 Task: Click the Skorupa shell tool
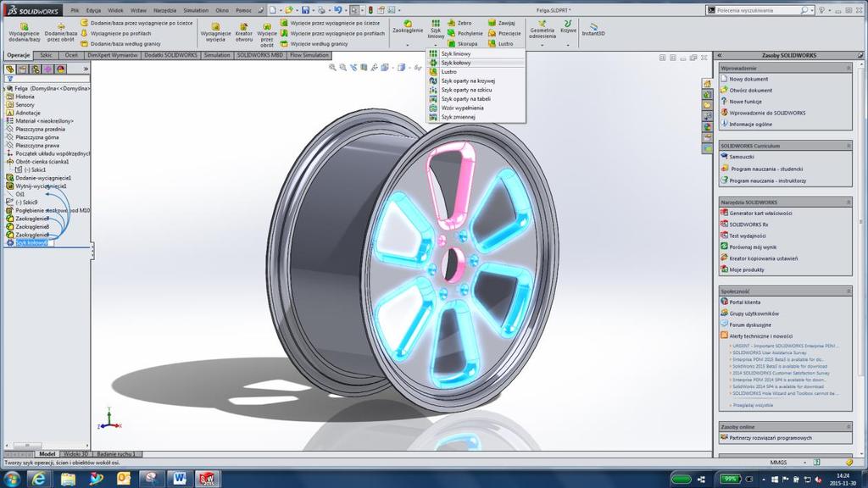(x=463, y=44)
